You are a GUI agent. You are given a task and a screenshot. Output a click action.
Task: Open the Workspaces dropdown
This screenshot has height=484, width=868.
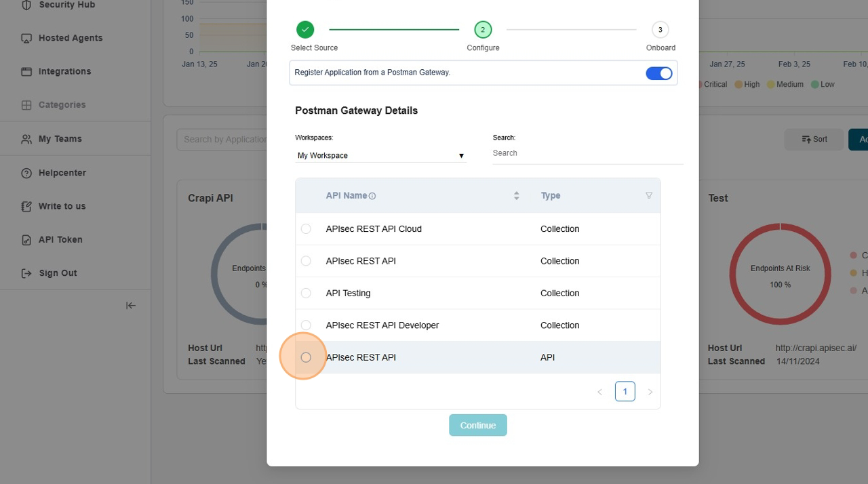tap(380, 156)
